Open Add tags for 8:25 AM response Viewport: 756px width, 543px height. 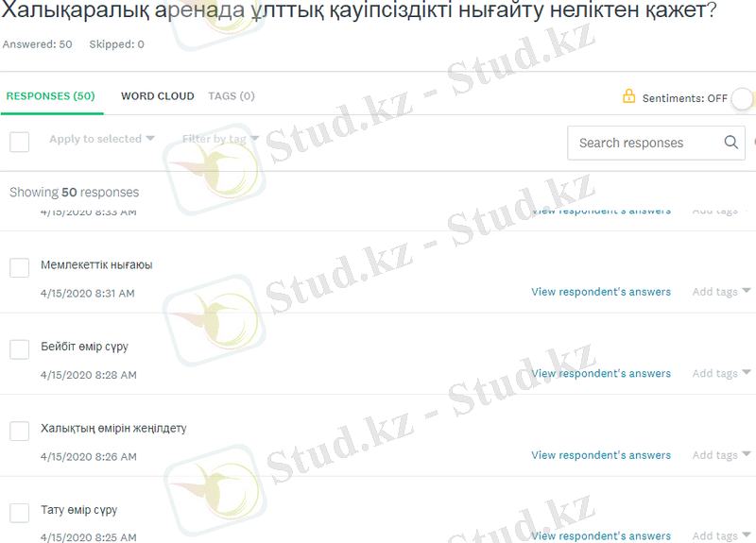[x=721, y=535]
